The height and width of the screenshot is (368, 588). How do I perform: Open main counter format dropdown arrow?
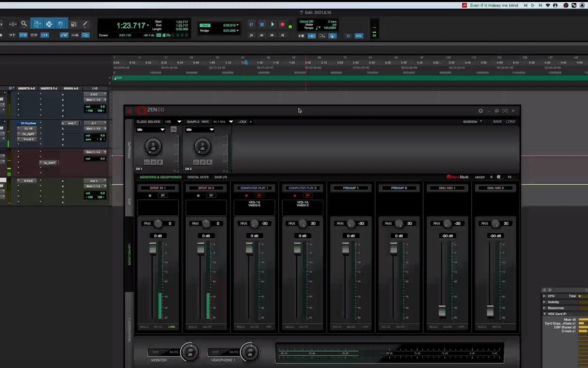(x=148, y=26)
